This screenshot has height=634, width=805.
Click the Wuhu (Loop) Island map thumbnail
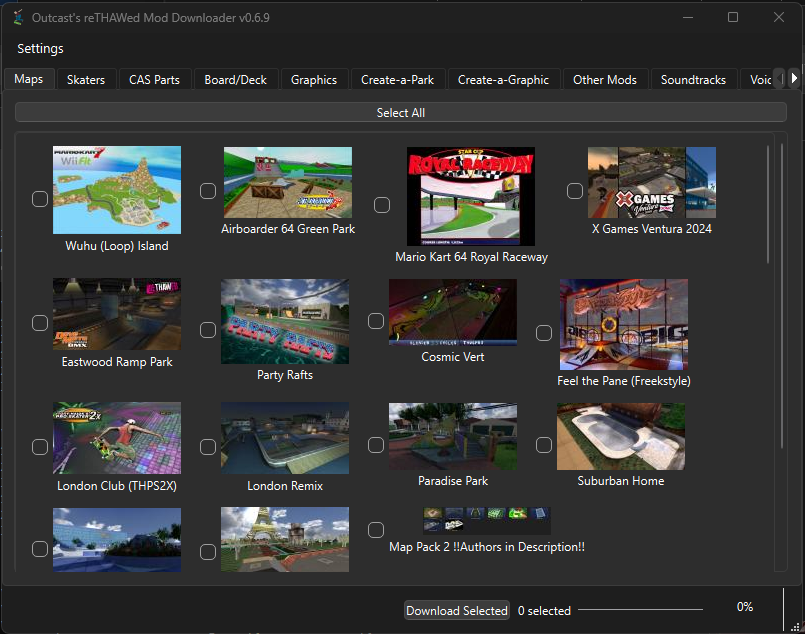point(116,190)
